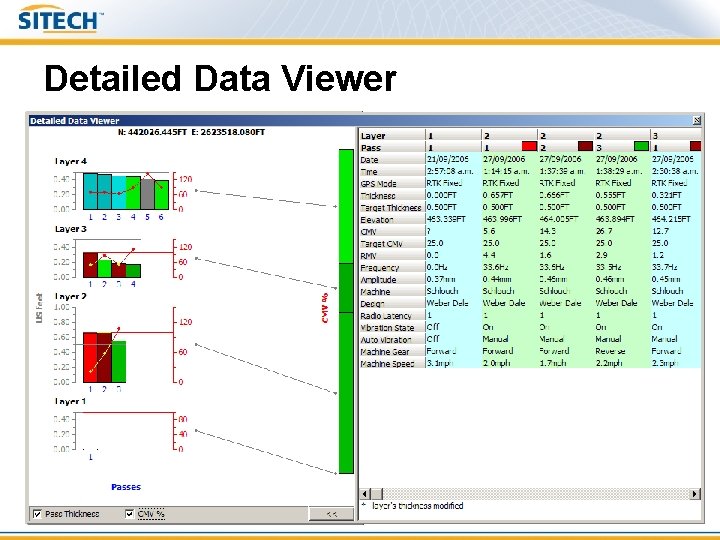The image size is (720, 540).
Task: Click the Pass header row label
Action: pos(392,148)
